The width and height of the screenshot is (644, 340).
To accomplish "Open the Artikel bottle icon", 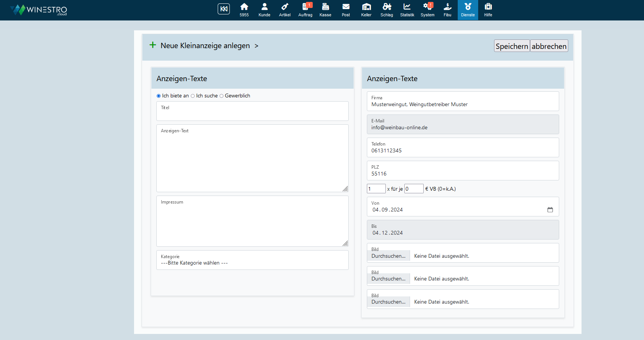I will (x=285, y=10).
